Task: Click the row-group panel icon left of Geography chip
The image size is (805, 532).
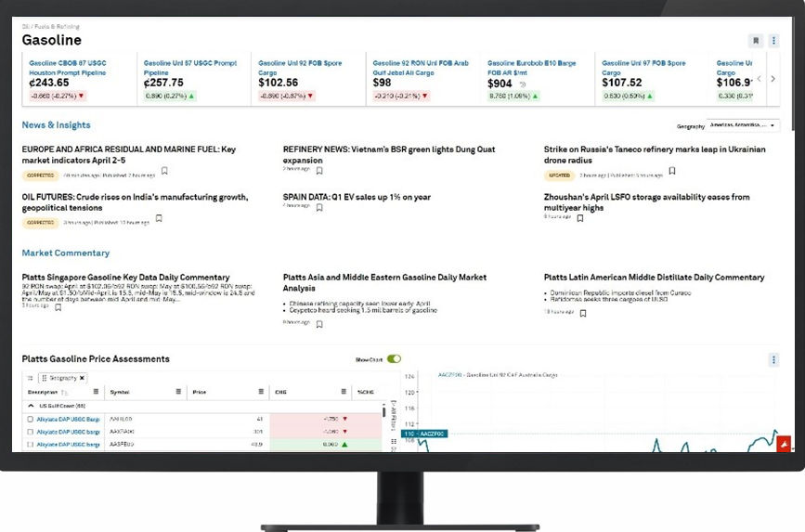Action: [x=30, y=378]
